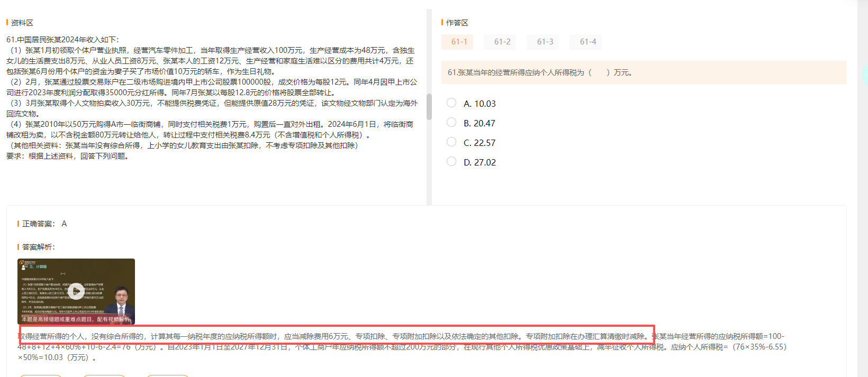The width and height of the screenshot is (868, 377).
Task: Go to sub-question tab 61-3
Action: (x=545, y=42)
